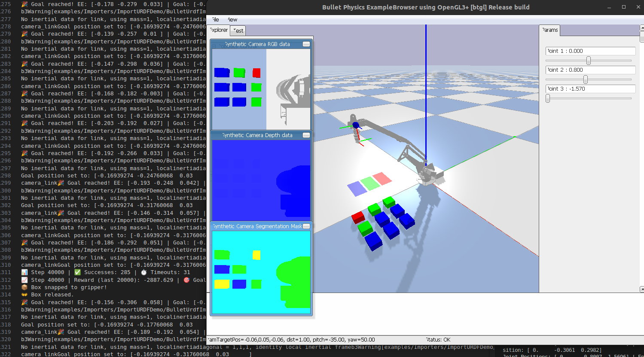Close the Synthetic Camera Segmentation Mask window
This screenshot has height=357, width=644.
click(306, 226)
